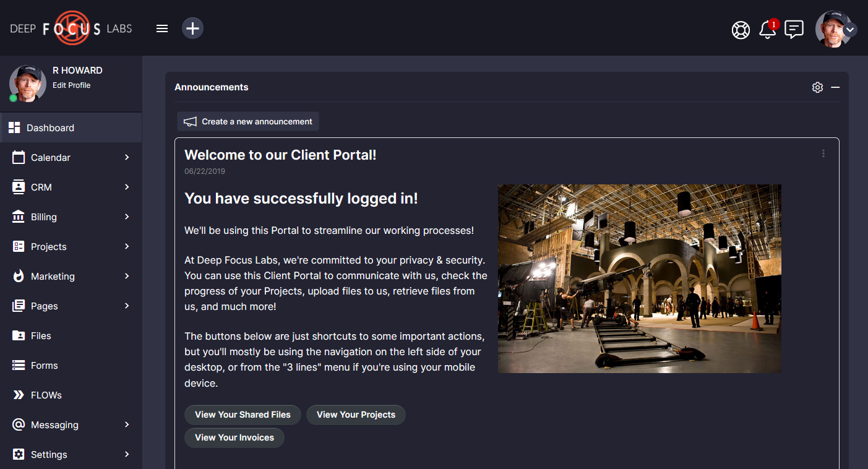Expand the Messaging submenu chevron

pos(127,424)
